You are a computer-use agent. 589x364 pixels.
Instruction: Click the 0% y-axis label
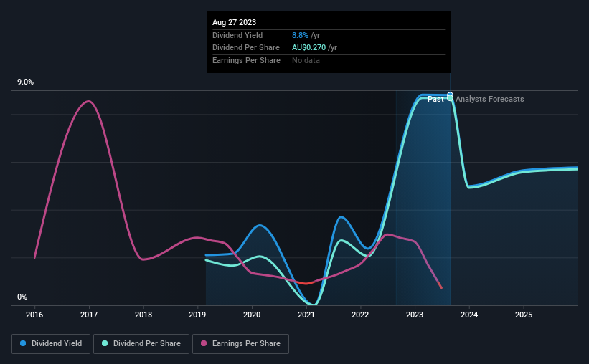point(22,297)
